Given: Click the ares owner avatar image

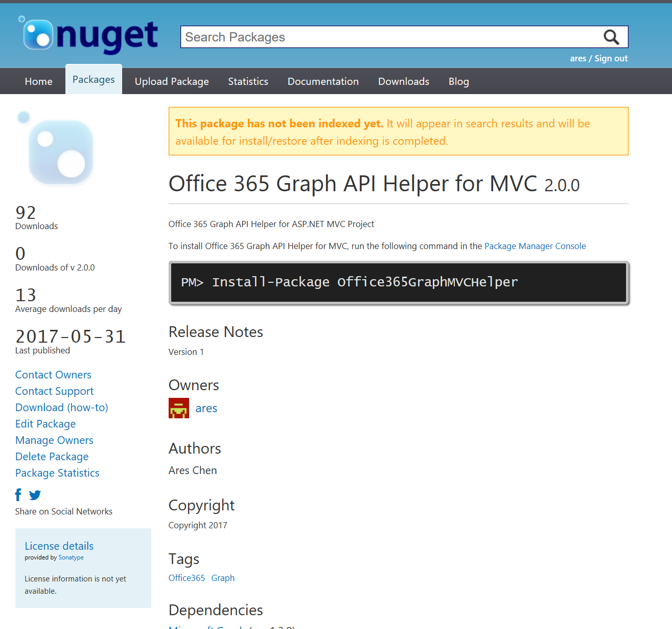Looking at the screenshot, I should click(x=179, y=408).
